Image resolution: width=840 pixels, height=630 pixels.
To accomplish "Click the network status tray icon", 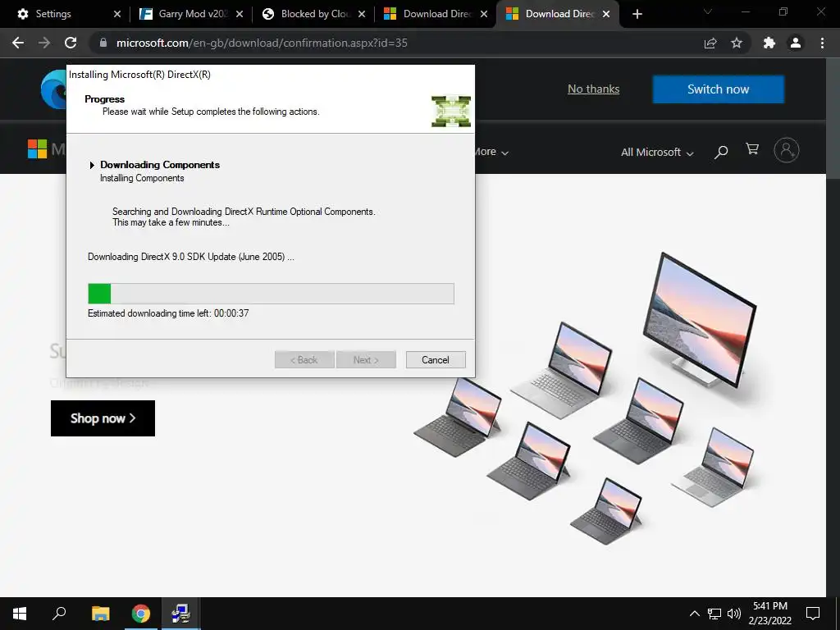I will 714,614.
